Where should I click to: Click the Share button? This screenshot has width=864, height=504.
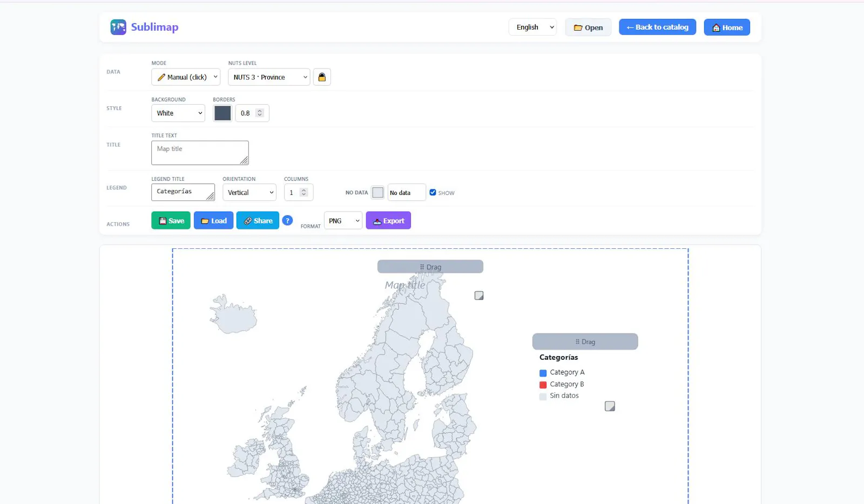tap(258, 220)
